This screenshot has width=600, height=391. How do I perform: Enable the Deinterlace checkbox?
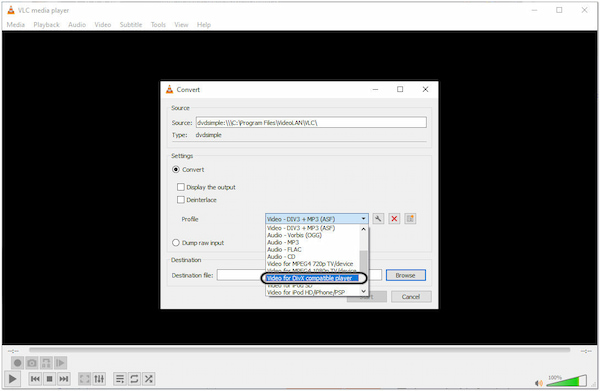point(181,200)
